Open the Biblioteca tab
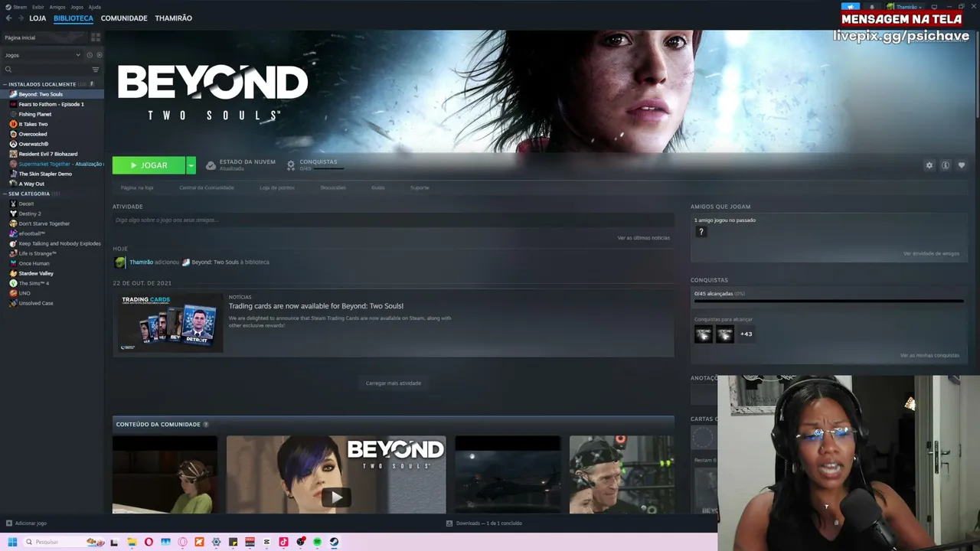 (73, 18)
